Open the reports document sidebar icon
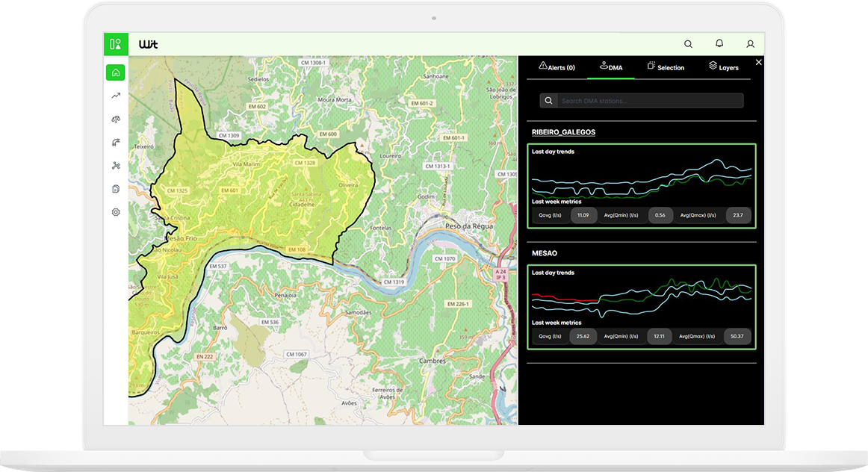868x472 pixels. 116,189
